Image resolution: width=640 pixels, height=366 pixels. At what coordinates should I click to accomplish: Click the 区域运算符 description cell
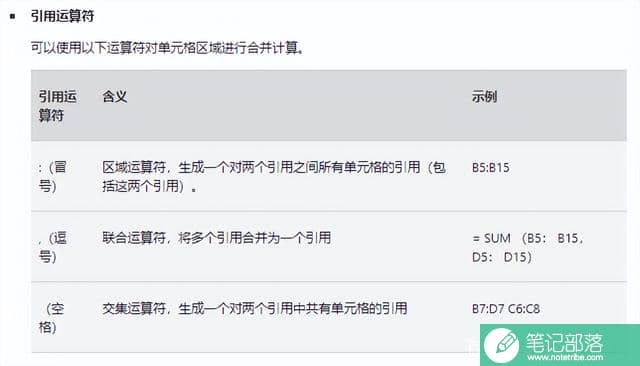click(x=274, y=176)
